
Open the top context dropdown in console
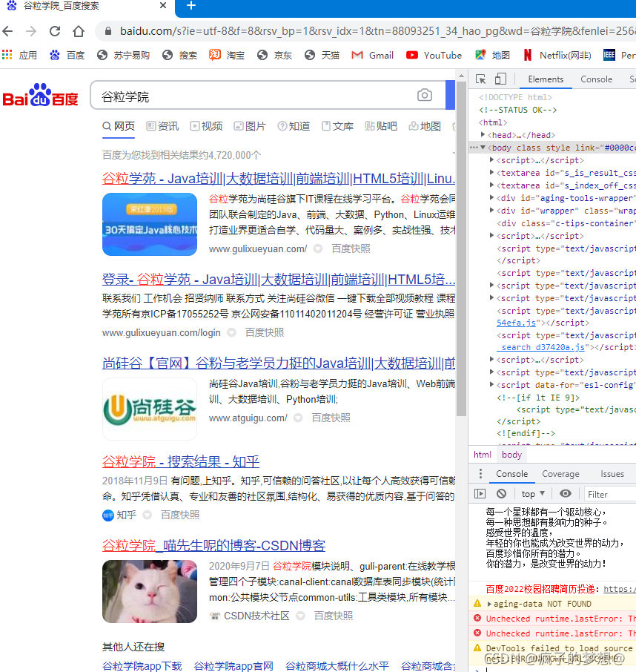(x=533, y=494)
